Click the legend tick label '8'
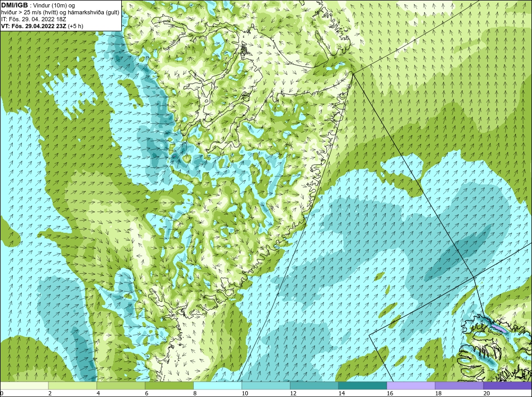The height and width of the screenshot is (397, 532). coord(195,393)
